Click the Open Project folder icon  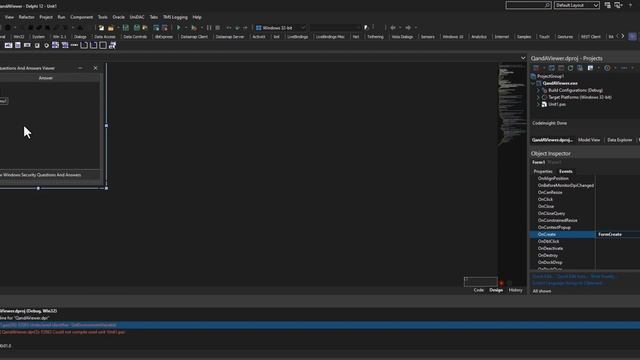coord(111,28)
